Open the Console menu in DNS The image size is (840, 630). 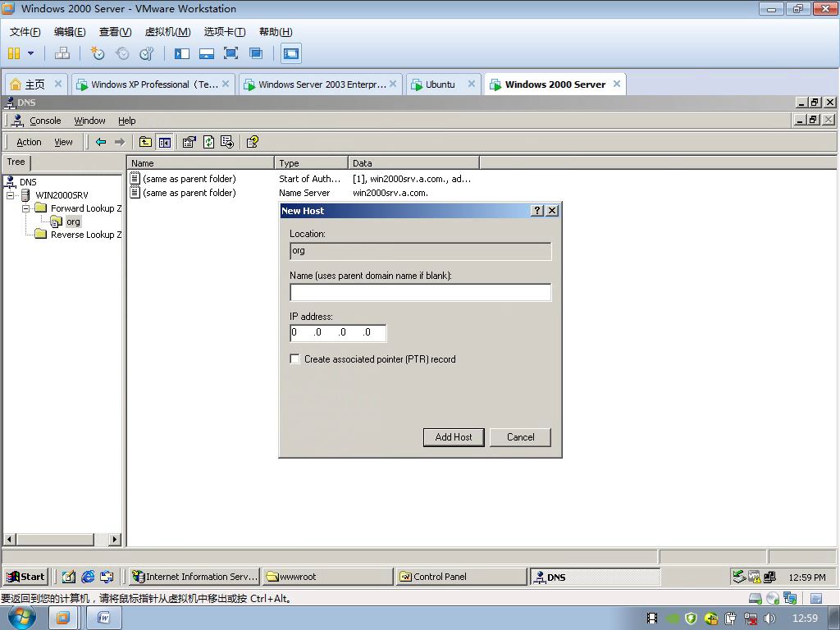pos(45,121)
